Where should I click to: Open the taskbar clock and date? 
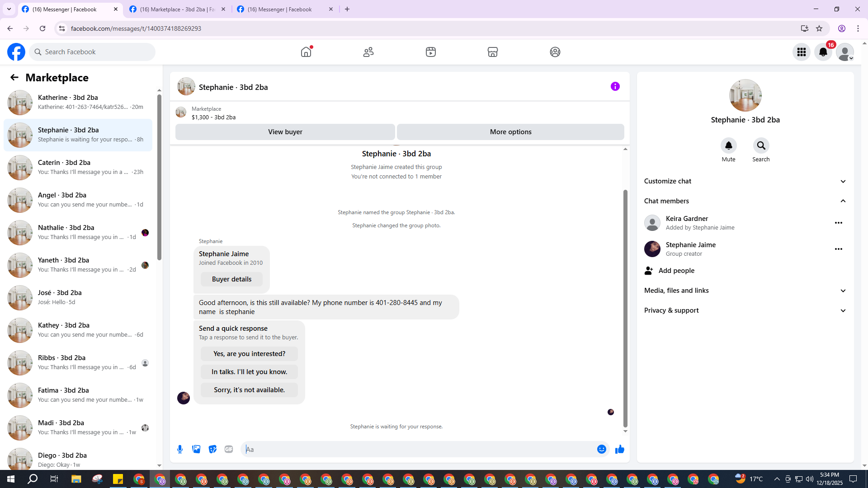830,479
